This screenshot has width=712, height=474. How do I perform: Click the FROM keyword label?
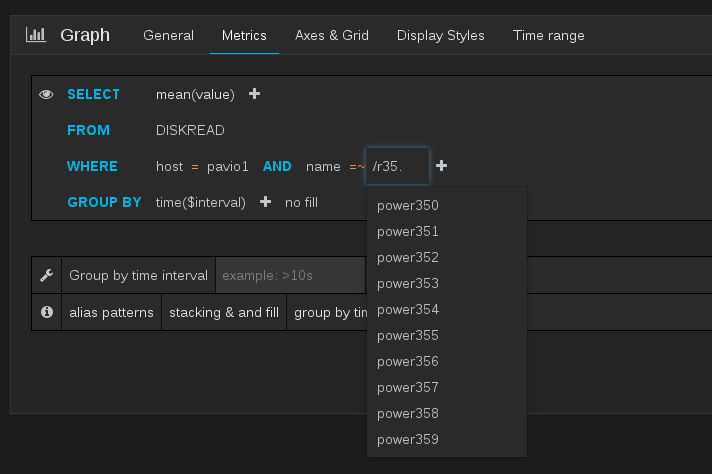(89, 130)
